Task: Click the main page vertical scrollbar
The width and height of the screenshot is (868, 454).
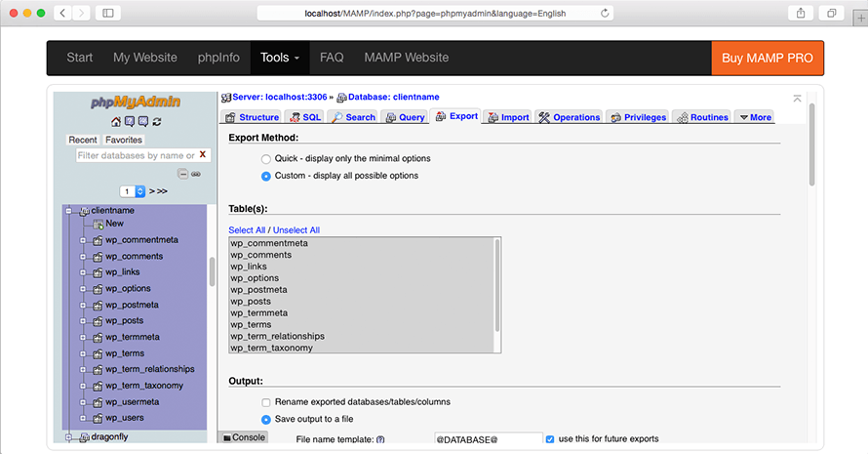Action: pos(811,144)
